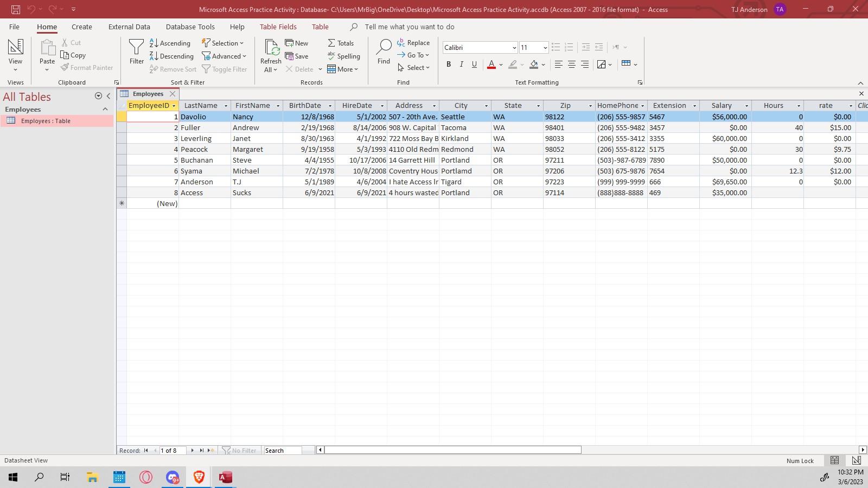
Task: Open Advanced filter options dropdown
Action: point(224,56)
